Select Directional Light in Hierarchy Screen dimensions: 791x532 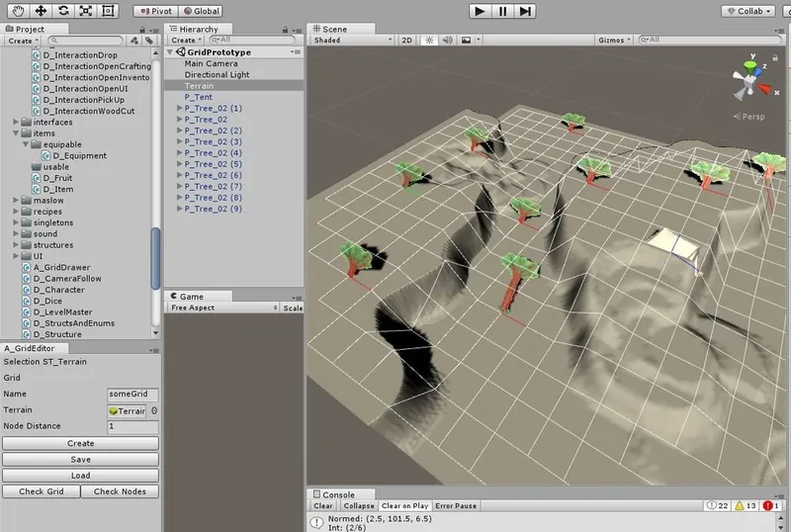pyautogui.click(x=217, y=75)
